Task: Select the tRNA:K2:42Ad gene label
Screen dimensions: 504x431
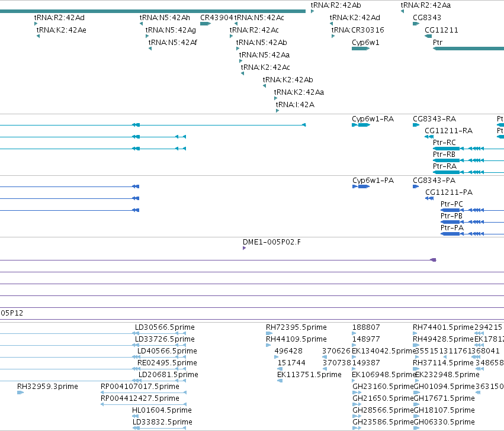Action: coord(355,18)
